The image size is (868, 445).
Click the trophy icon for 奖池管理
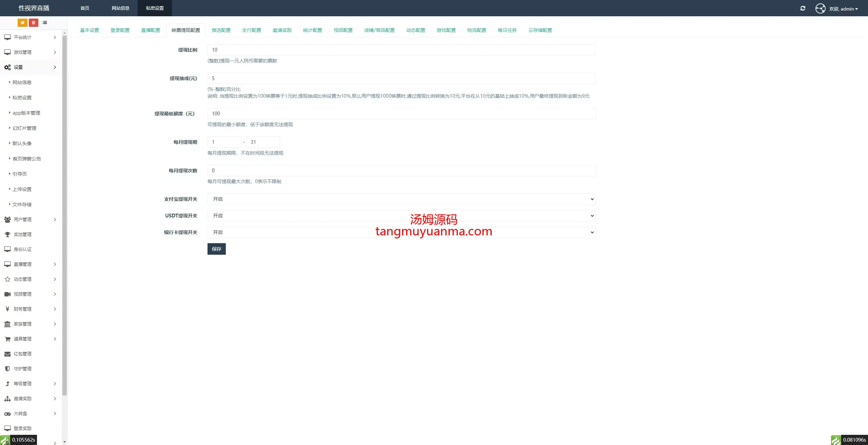[x=7, y=234]
